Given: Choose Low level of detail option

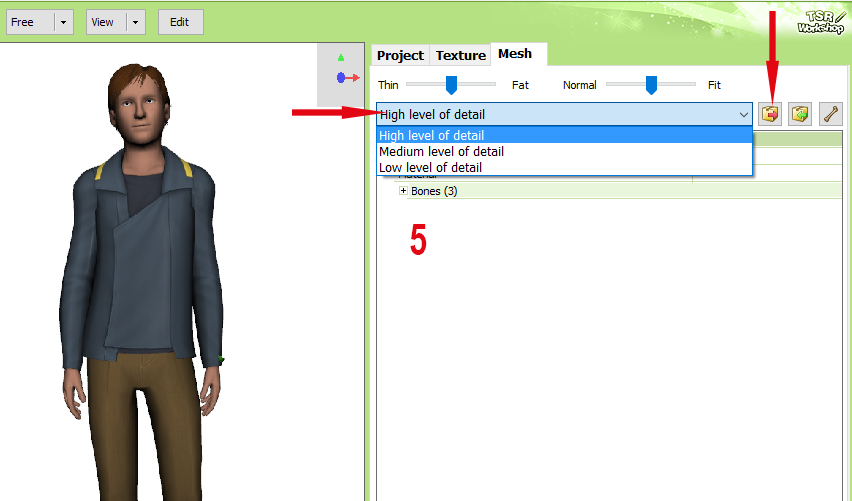Looking at the screenshot, I should 430,168.
